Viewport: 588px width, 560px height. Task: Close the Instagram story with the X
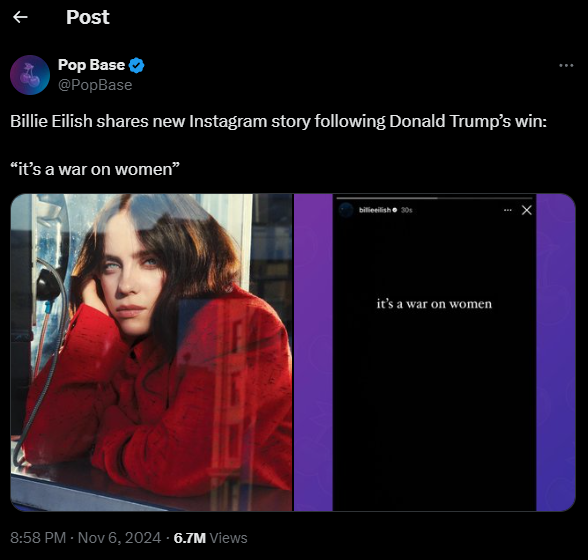tap(526, 210)
